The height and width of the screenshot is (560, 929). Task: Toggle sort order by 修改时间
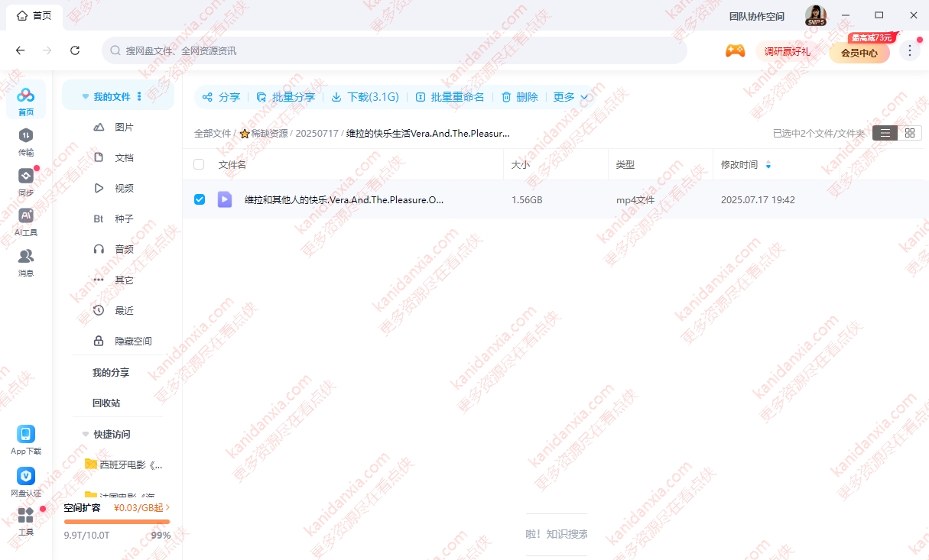click(768, 164)
